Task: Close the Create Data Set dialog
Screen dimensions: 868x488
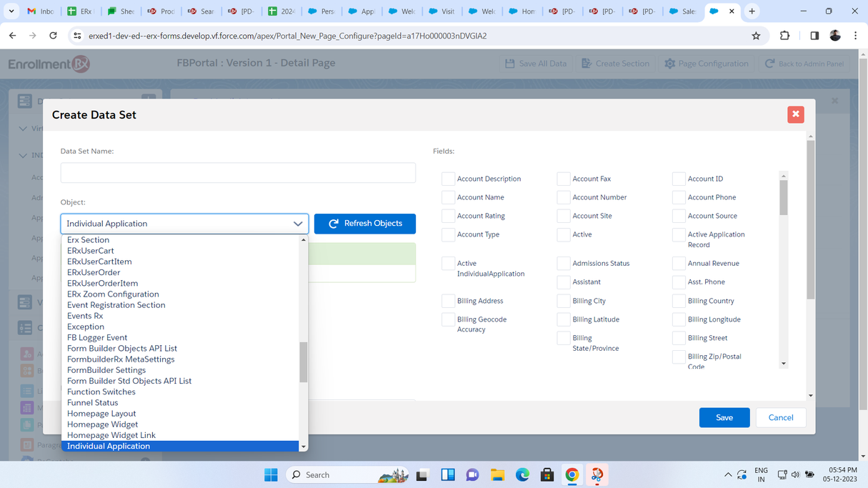Action: (795, 114)
